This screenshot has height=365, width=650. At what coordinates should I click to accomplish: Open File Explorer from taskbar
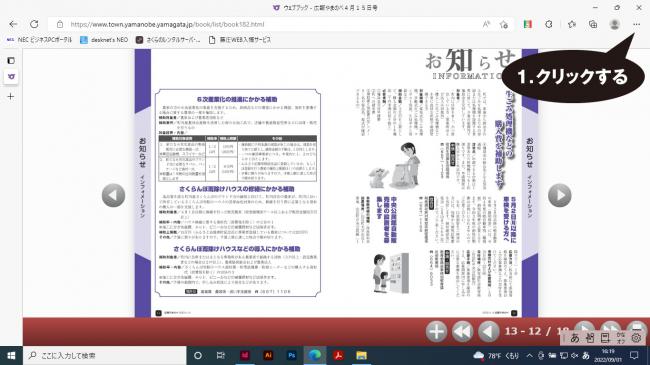361,355
